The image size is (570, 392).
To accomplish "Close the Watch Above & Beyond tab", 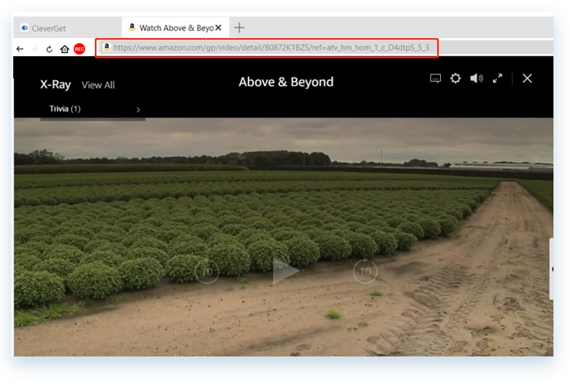I will pyautogui.click(x=218, y=27).
